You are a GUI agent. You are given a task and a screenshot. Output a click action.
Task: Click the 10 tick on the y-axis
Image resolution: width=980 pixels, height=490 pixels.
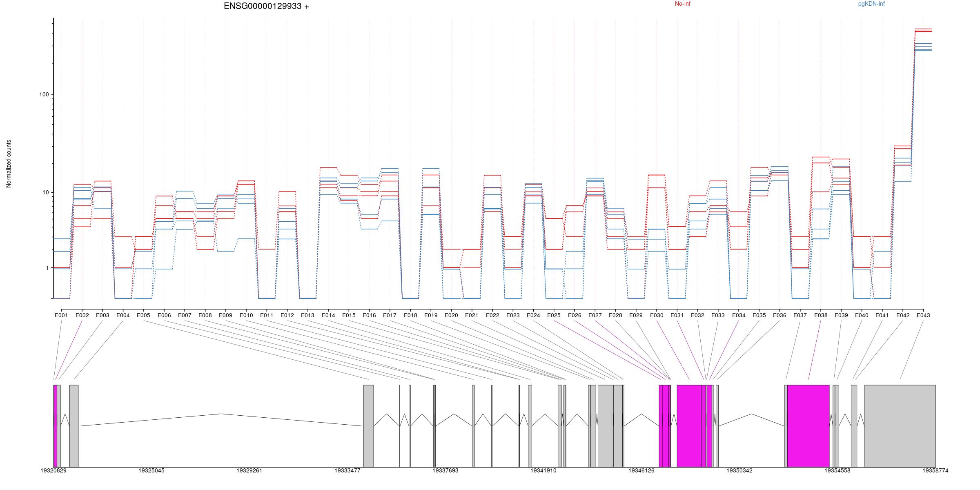click(45, 192)
